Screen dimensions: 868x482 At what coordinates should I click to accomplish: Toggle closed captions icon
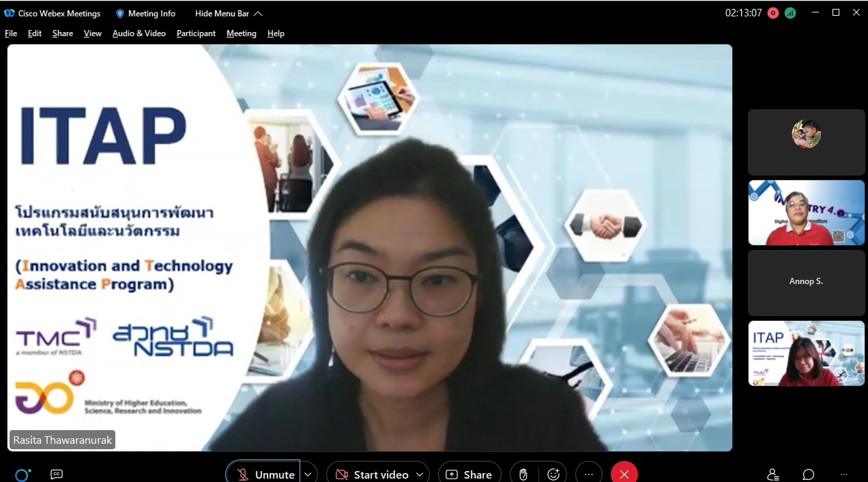click(57, 474)
